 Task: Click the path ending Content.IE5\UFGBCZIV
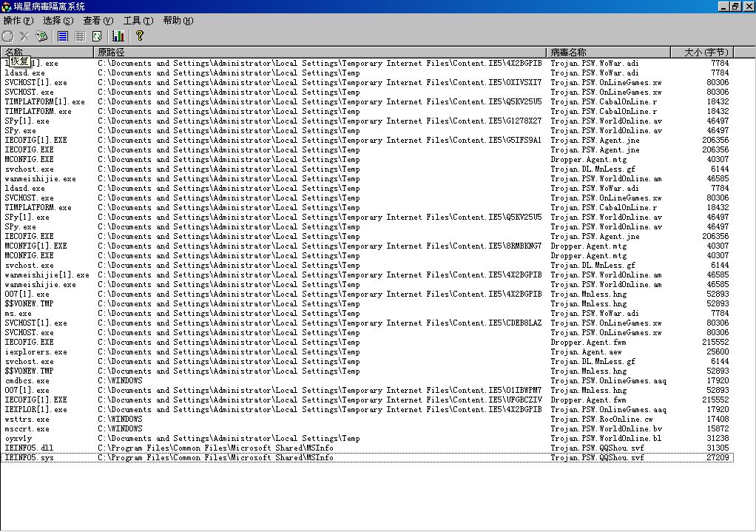tap(320, 400)
